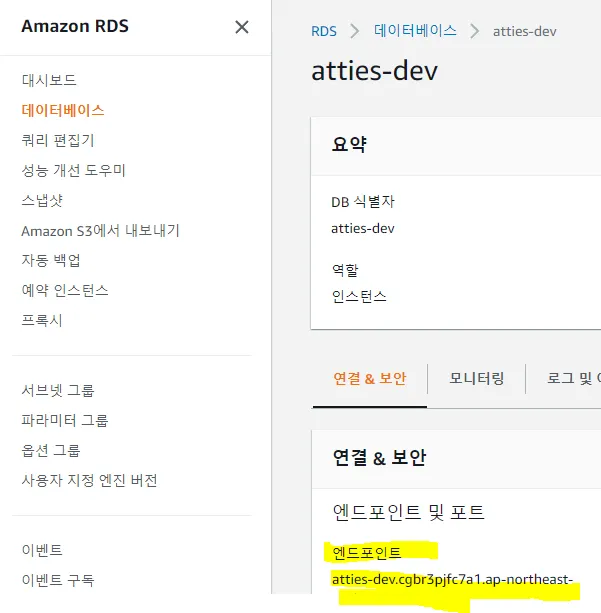Click Amazon S3에서 내보내기 link
The image size is (601, 613).
click(100, 230)
